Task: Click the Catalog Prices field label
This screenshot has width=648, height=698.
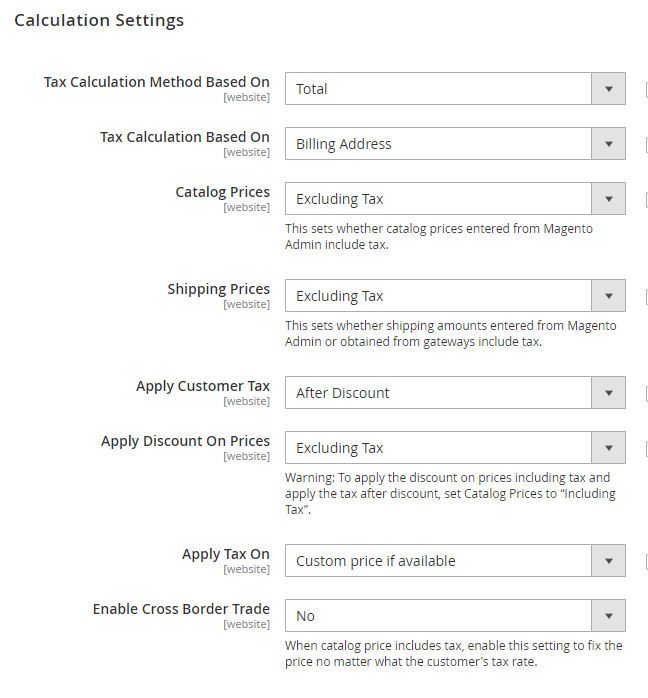Action: [x=222, y=192]
